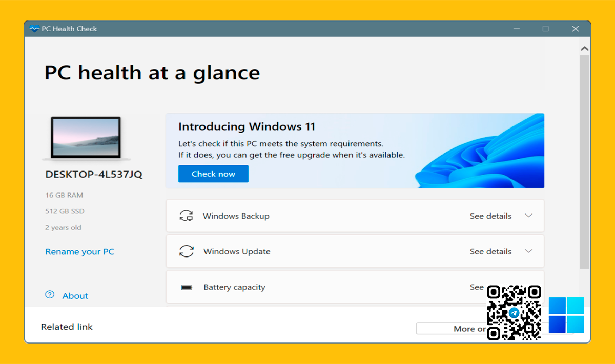Close the PC Health Check window
The image size is (615, 364).
click(575, 29)
